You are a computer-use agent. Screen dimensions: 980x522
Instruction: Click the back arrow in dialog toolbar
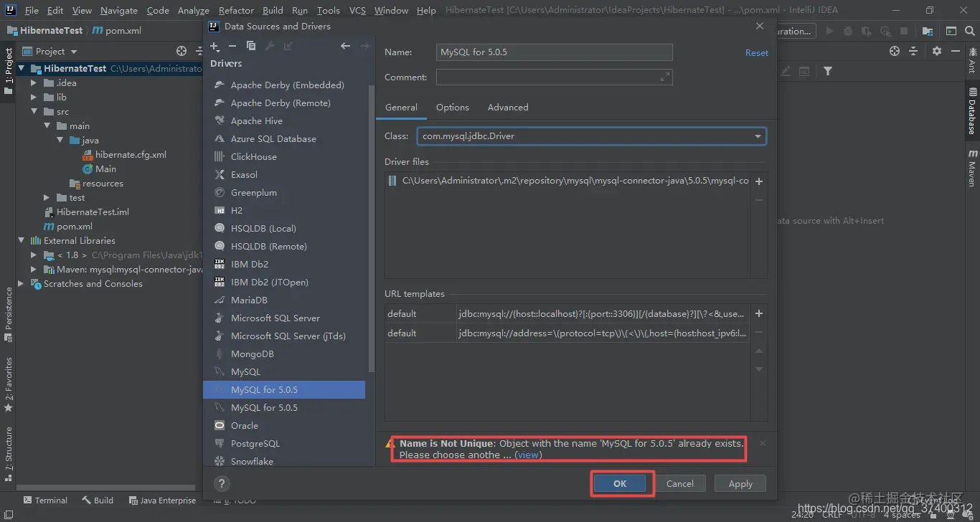click(345, 46)
